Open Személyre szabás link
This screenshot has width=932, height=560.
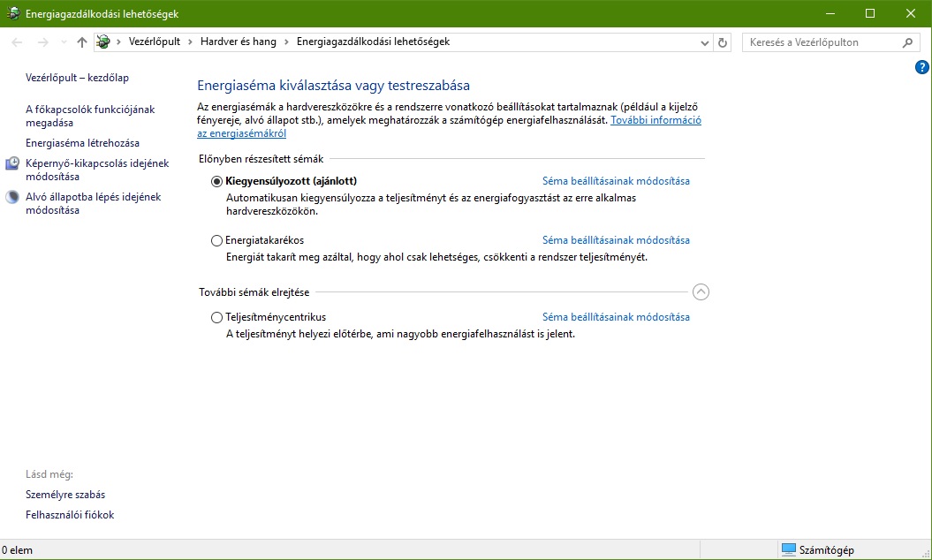65,495
